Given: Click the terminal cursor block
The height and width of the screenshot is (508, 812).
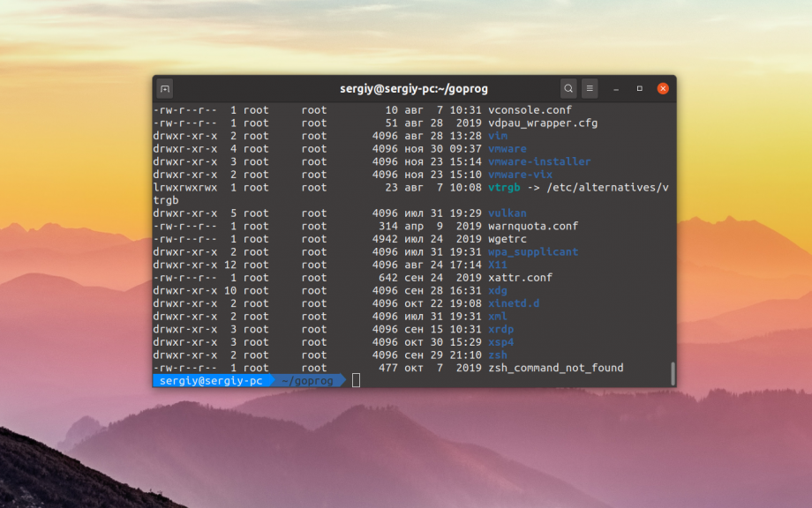Looking at the screenshot, I should 356,381.
